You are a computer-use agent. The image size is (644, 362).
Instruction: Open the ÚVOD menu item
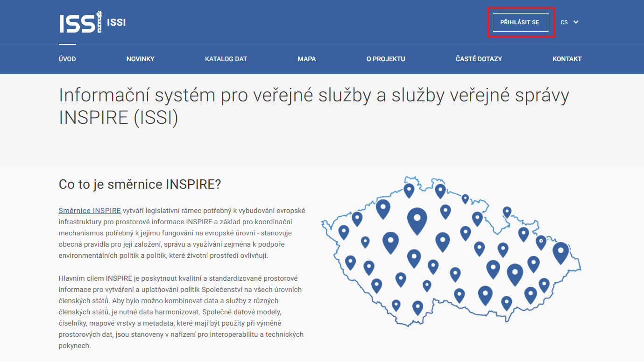click(67, 59)
